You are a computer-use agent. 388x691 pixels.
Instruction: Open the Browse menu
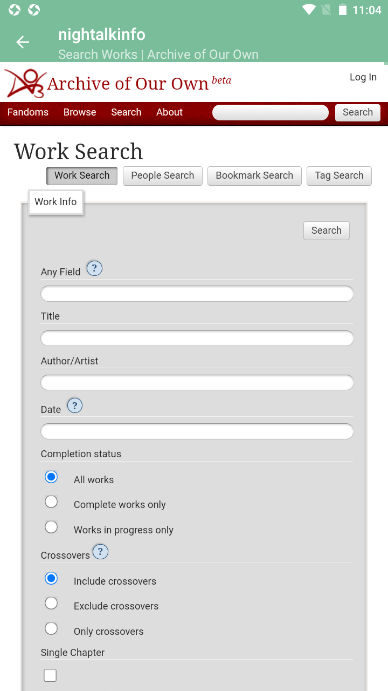point(79,112)
